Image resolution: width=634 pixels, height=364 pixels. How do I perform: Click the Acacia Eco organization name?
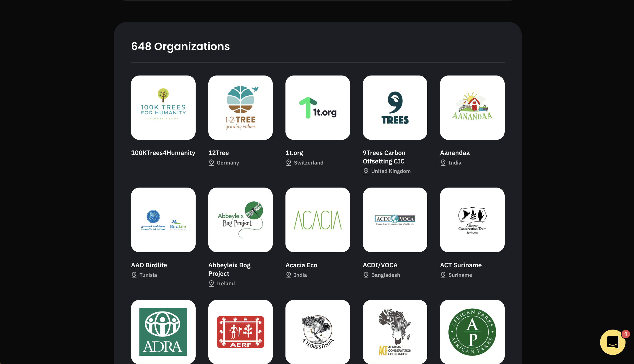[x=301, y=265]
